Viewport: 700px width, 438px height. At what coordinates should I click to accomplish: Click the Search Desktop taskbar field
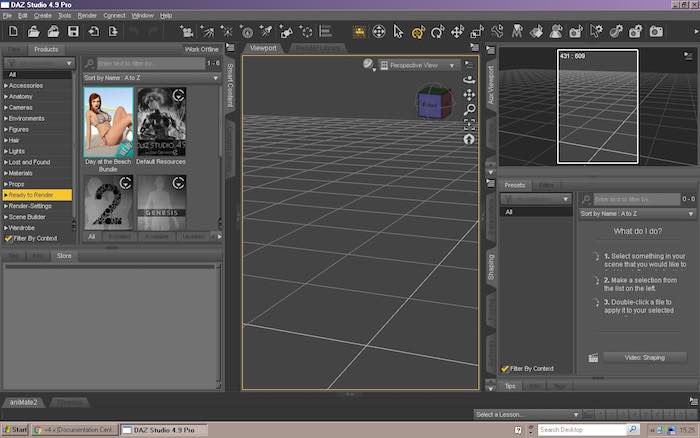click(x=582, y=430)
